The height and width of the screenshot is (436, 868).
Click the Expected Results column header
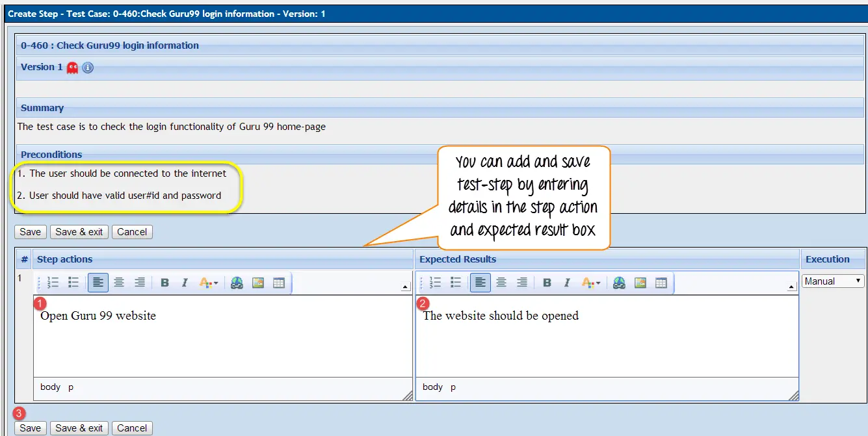(607, 259)
